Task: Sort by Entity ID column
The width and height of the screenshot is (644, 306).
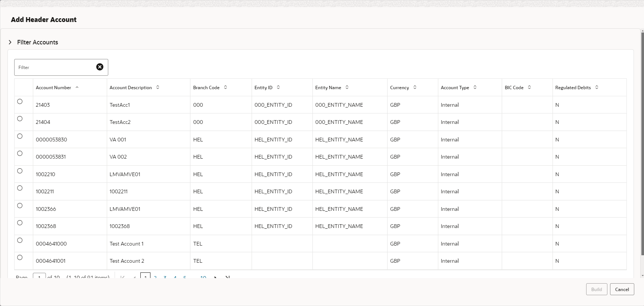Action: (x=278, y=87)
